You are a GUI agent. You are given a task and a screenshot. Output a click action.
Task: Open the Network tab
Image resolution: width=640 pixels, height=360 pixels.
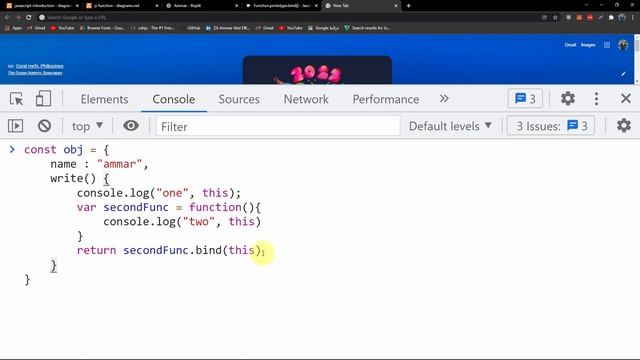(x=306, y=99)
